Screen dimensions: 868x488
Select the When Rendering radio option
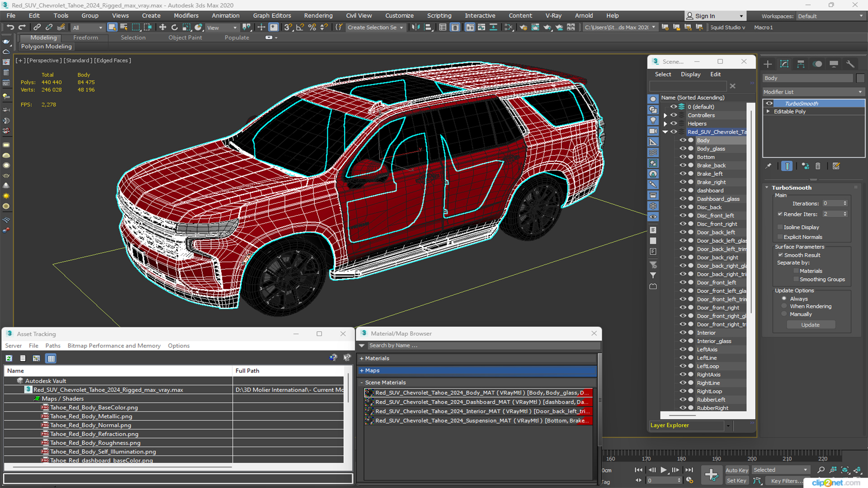point(784,306)
